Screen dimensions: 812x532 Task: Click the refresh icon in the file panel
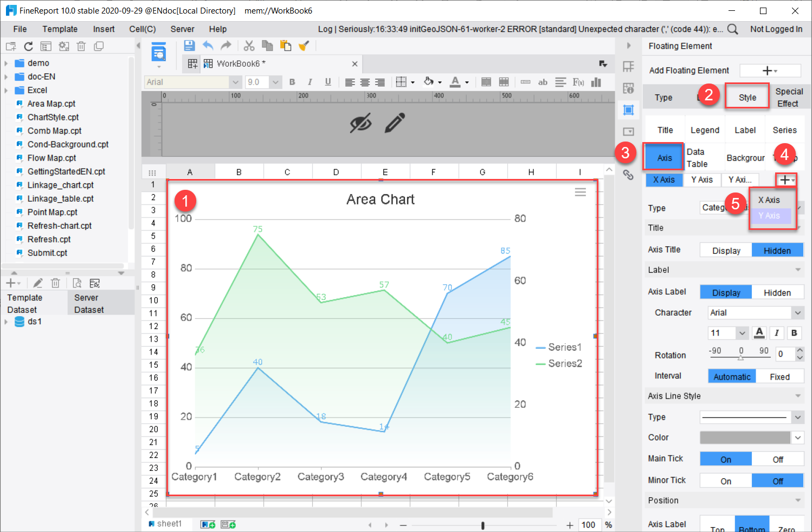[29, 47]
